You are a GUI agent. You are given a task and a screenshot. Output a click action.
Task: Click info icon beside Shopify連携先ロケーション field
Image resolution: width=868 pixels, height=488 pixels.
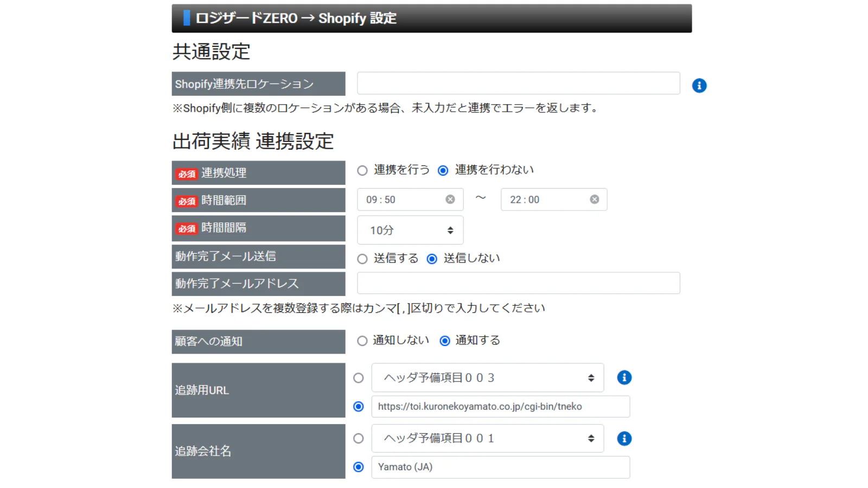point(699,86)
